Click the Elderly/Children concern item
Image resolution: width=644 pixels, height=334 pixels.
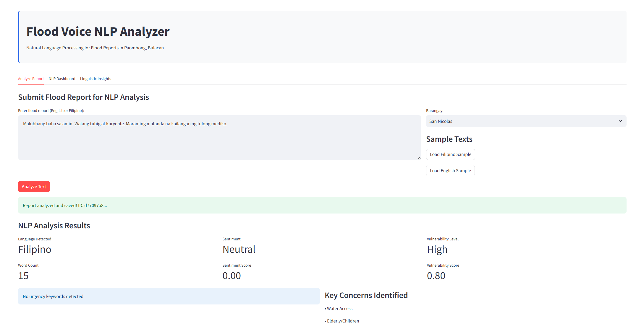pyautogui.click(x=343, y=321)
